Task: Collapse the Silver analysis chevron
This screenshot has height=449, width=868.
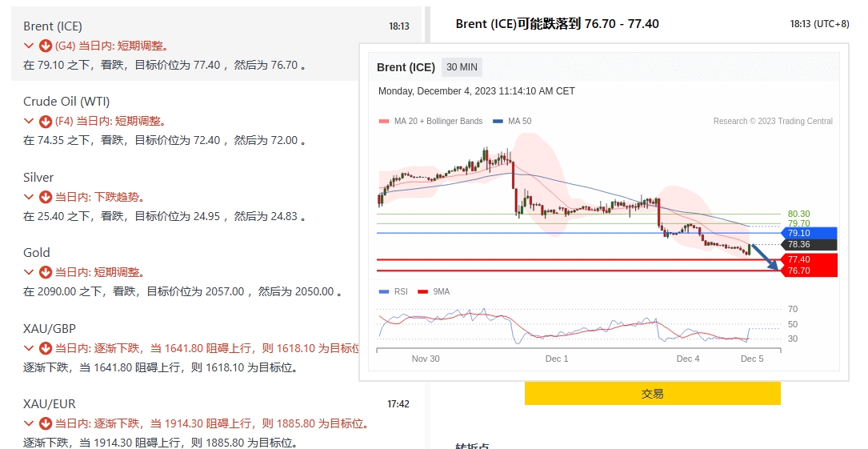Action: 30,197
